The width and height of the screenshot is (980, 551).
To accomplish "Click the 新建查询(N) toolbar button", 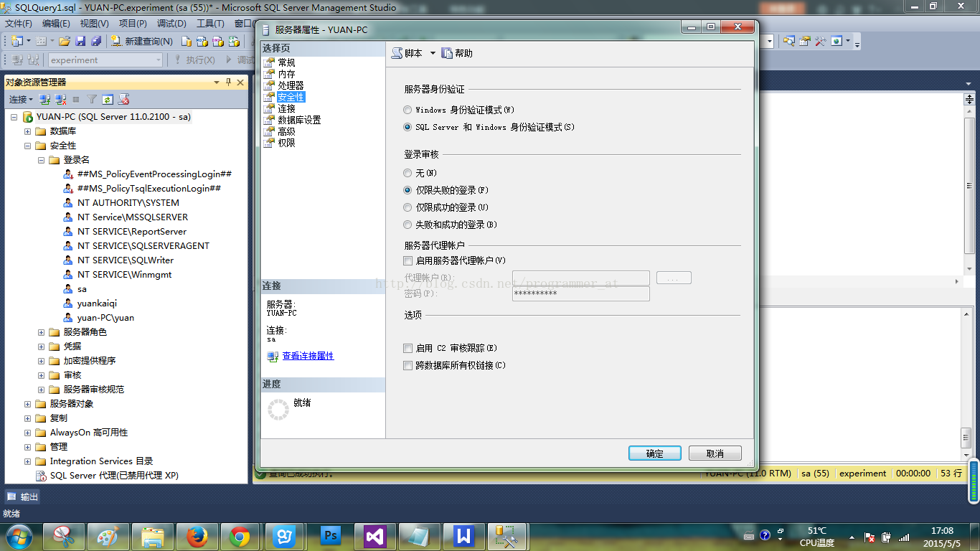I will 142,42.
